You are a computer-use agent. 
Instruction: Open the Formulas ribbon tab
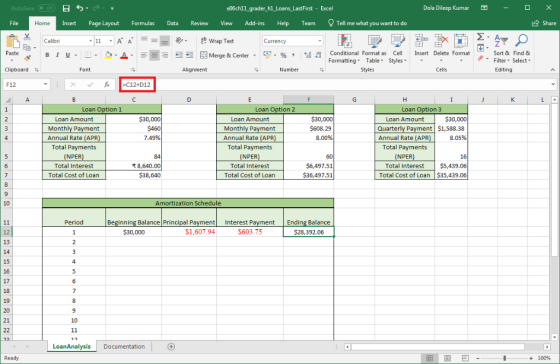[x=143, y=23]
